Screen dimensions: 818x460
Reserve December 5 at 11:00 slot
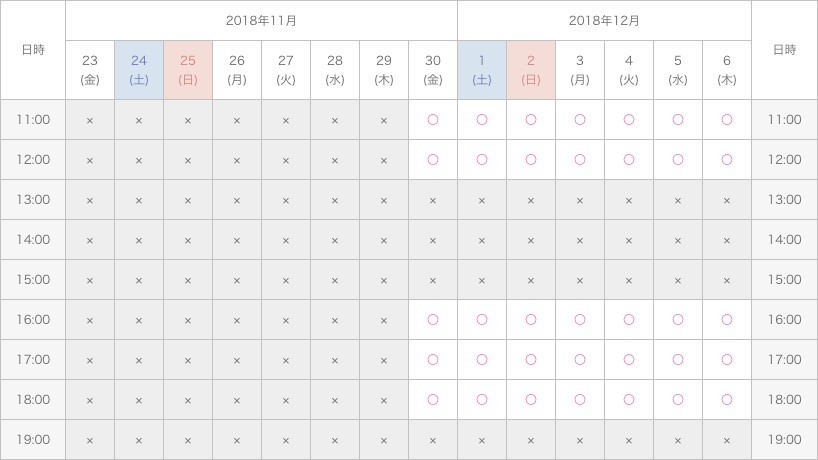(678, 119)
